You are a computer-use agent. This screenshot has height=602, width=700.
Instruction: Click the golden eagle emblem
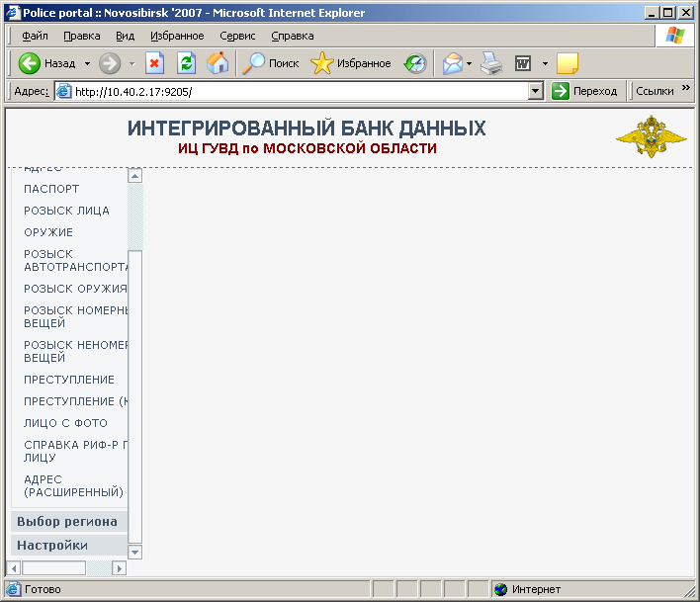coord(651,136)
